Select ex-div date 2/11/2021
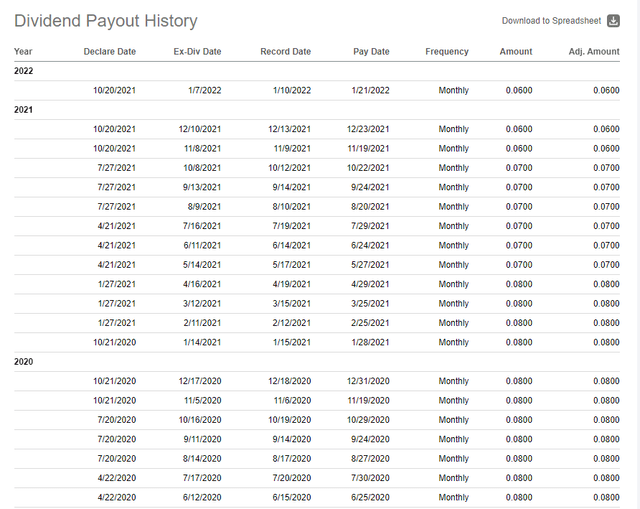 pos(202,323)
